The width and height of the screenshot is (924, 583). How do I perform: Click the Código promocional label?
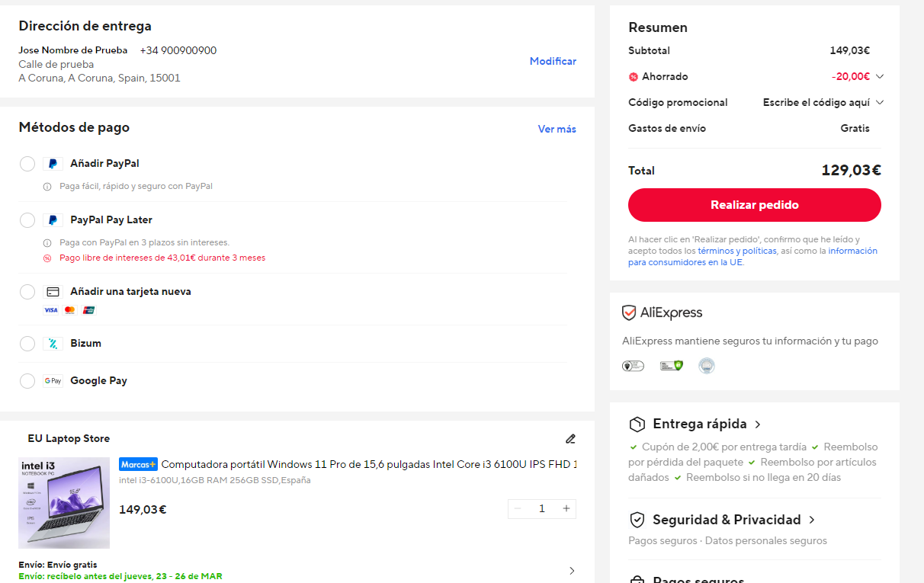point(678,103)
